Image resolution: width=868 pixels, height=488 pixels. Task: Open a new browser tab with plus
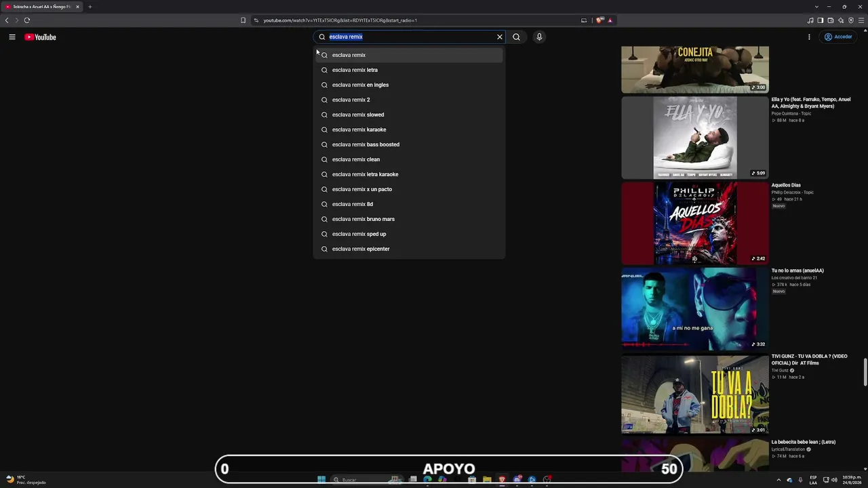click(x=90, y=7)
